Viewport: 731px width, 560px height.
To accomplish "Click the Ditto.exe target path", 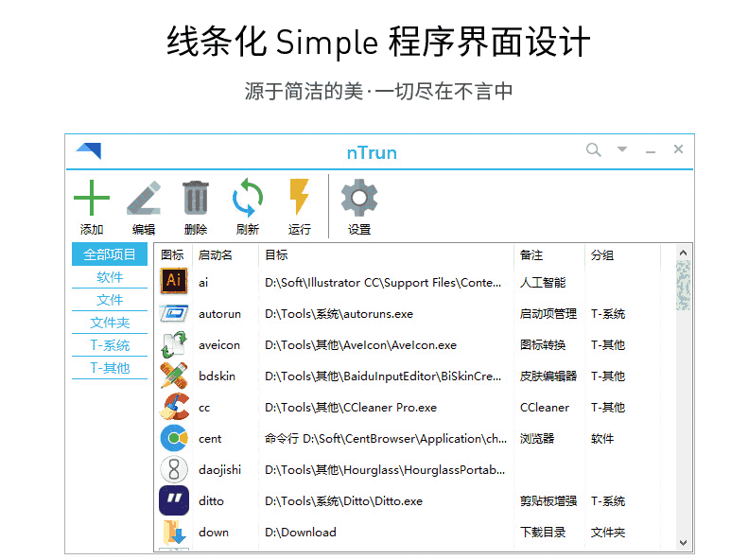I will 343,501.
